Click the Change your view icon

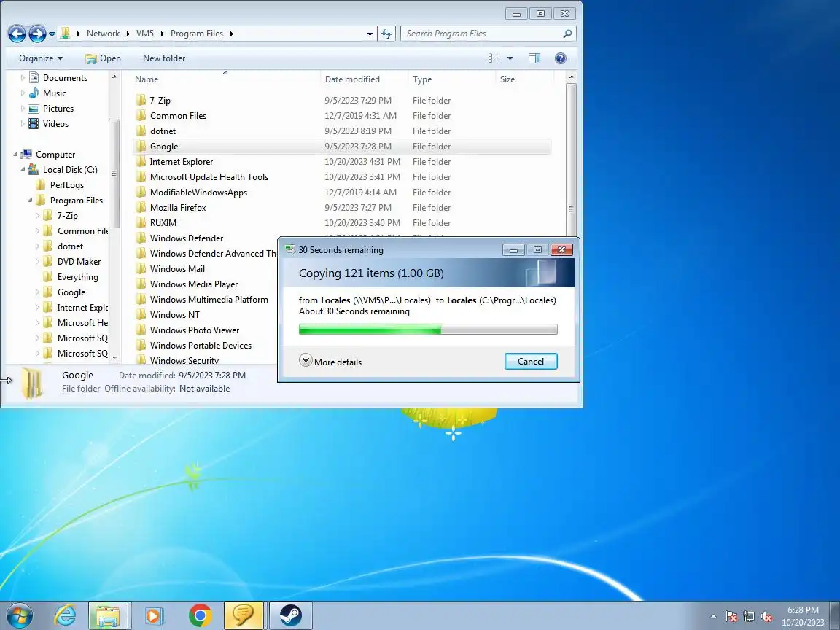tap(494, 58)
